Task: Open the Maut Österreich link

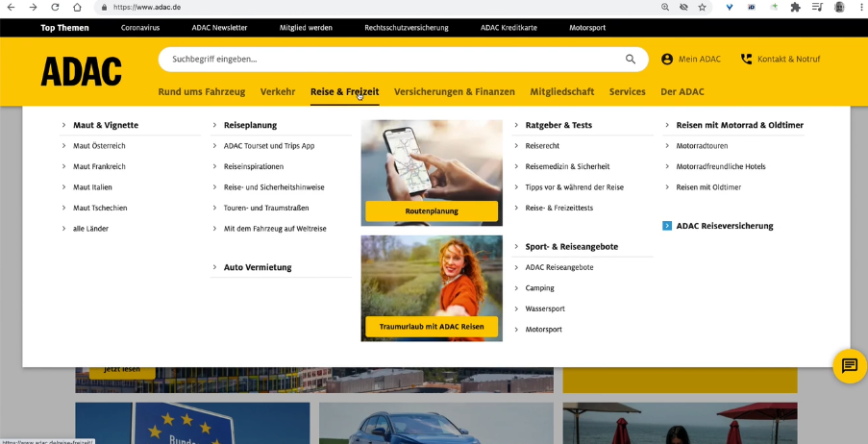Action: [99, 146]
